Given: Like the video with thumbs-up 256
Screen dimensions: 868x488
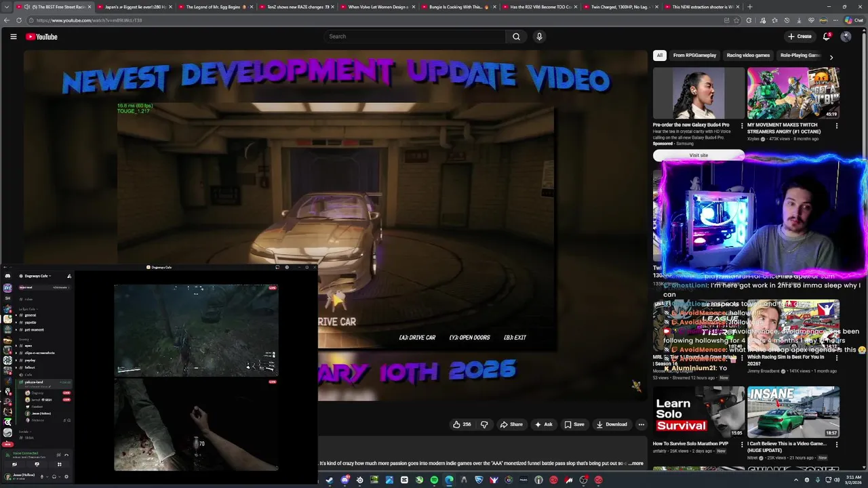Looking at the screenshot, I should 462,424.
